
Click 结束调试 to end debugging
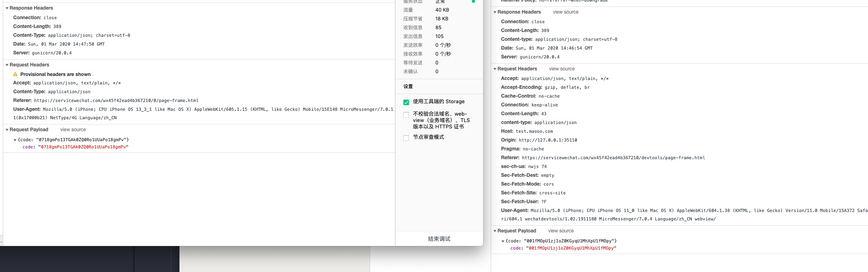[439, 239]
